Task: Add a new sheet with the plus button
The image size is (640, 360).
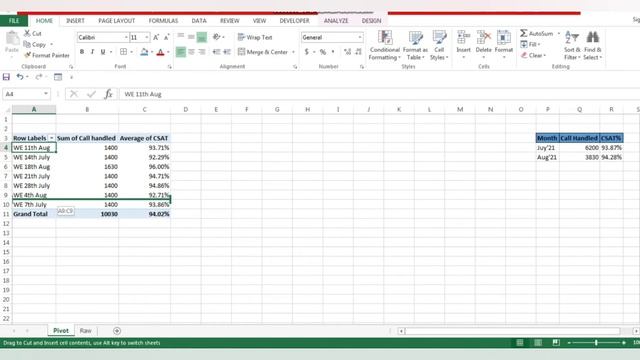Action: point(117,331)
